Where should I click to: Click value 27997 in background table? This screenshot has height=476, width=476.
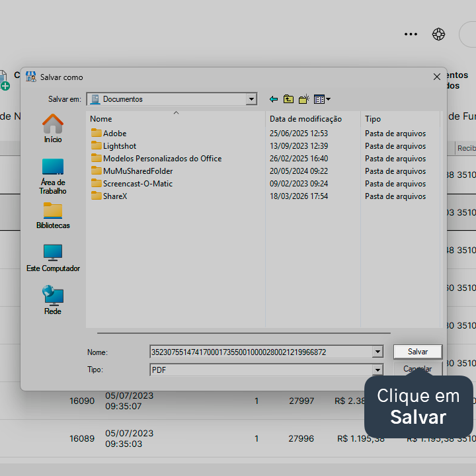(301, 401)
